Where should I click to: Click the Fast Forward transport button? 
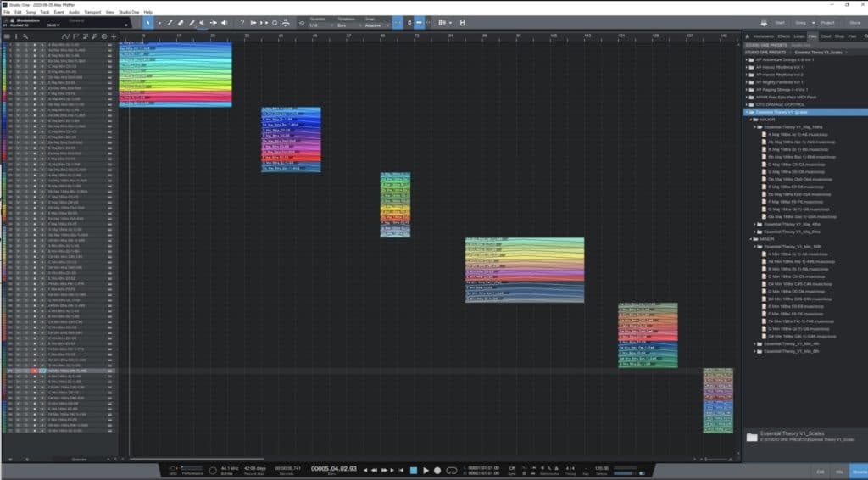pos(384,470)
